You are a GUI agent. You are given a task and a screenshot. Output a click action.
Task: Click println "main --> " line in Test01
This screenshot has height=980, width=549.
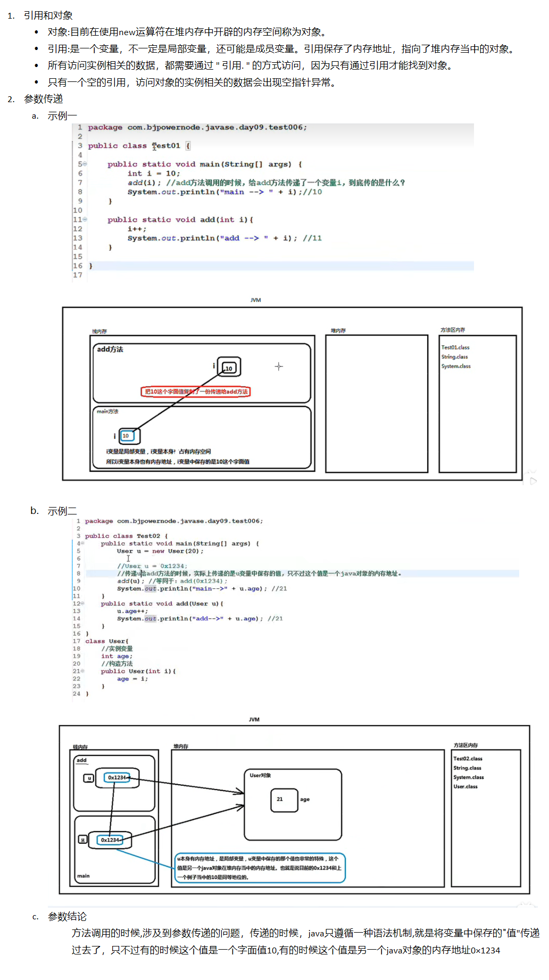(224, 192)
